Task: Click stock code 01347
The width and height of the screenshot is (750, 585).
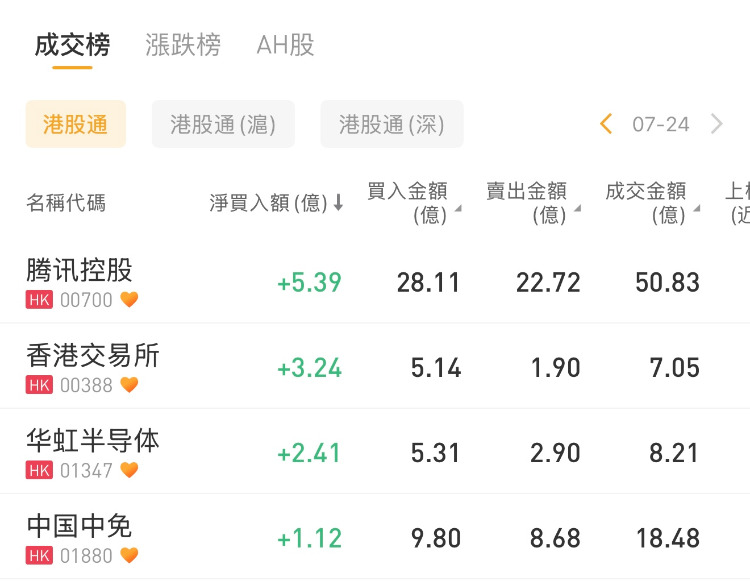Action: point(86,470)
